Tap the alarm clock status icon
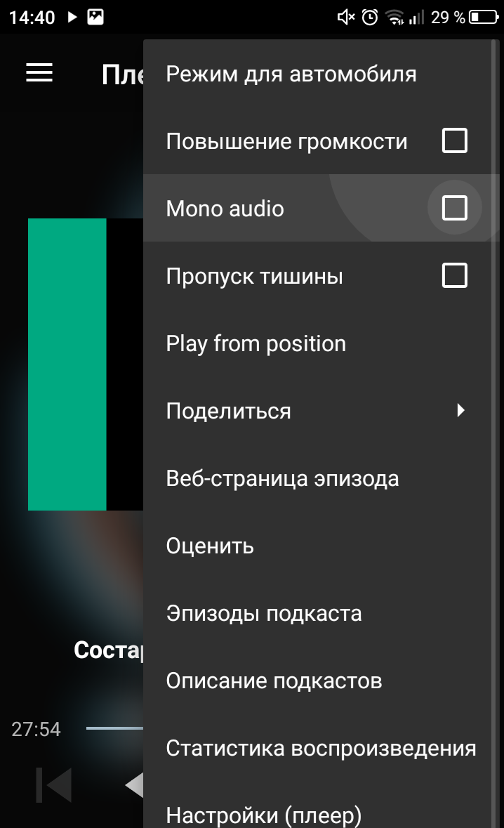504x828 pixels. click(369, 18)
